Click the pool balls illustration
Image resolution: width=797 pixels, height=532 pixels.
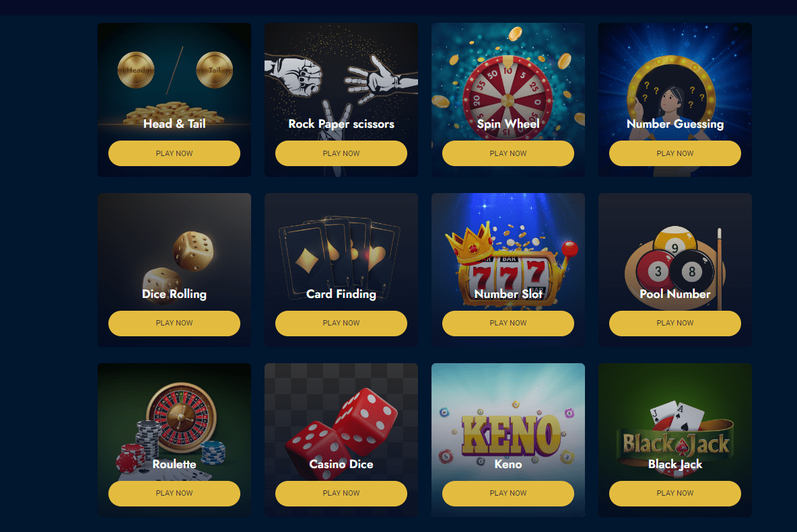(675, 267)
